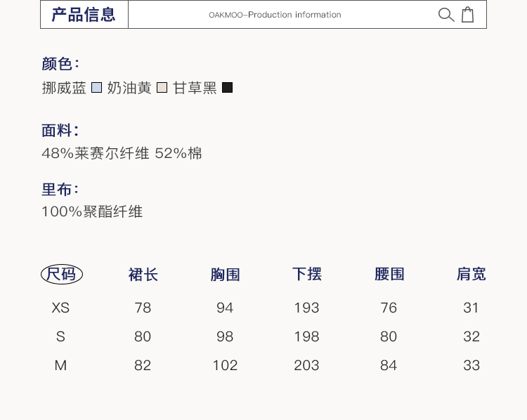Click the 100%聚酯纤维 text

point(92,211)
